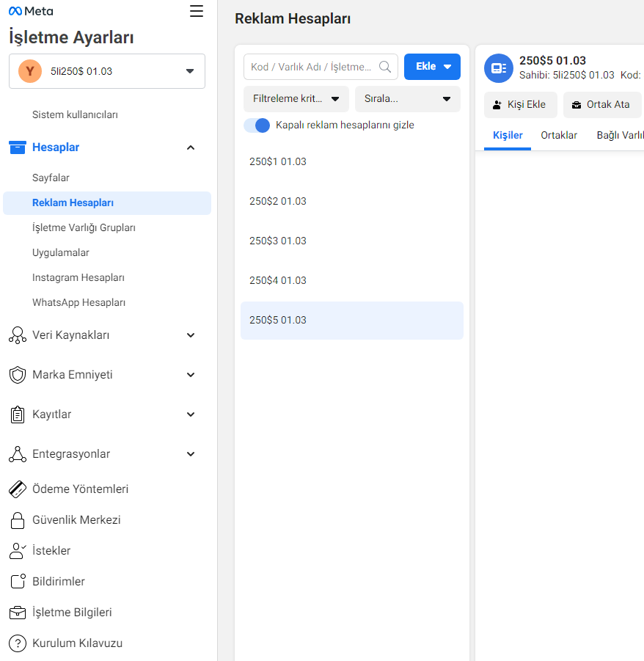Click the Entegrasyonlar label
This screenshot has width=644, height=661.
click(x=71, y=454)
